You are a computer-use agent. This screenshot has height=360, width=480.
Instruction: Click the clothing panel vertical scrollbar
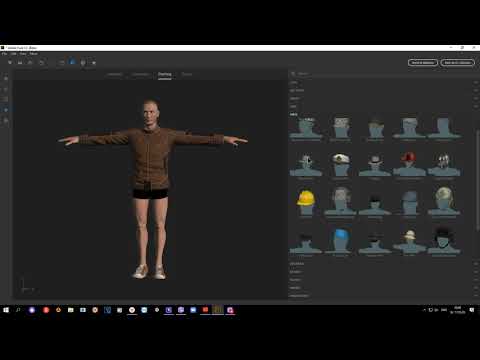coord(478,180)
